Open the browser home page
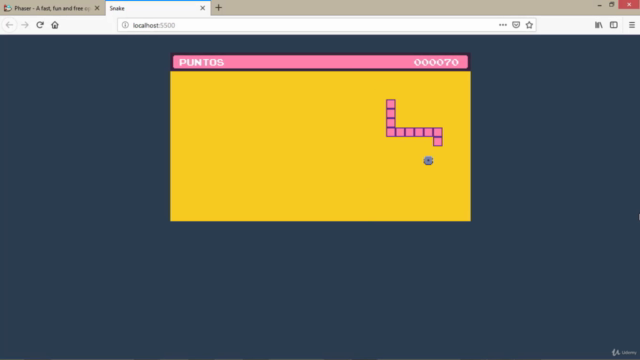Viewport: 640px width, 360px height. coord(55,25)
